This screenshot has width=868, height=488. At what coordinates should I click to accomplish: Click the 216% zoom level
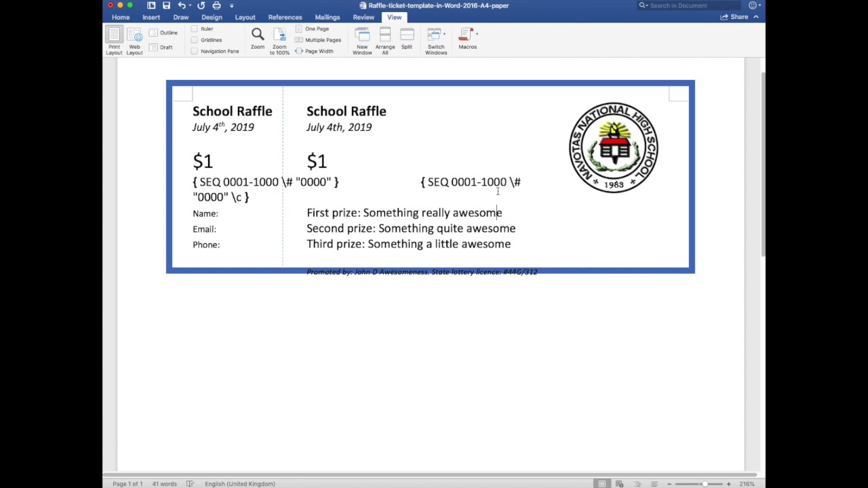coord(747,484)
